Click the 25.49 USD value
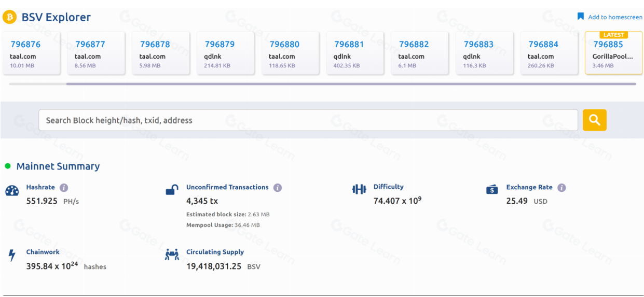 tap(527, 201)
